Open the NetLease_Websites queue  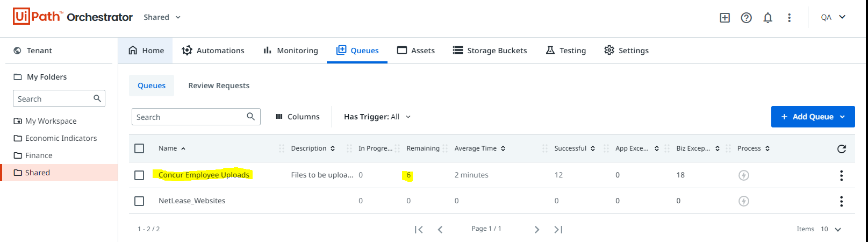pyautogui.click(x=192, y=201)
